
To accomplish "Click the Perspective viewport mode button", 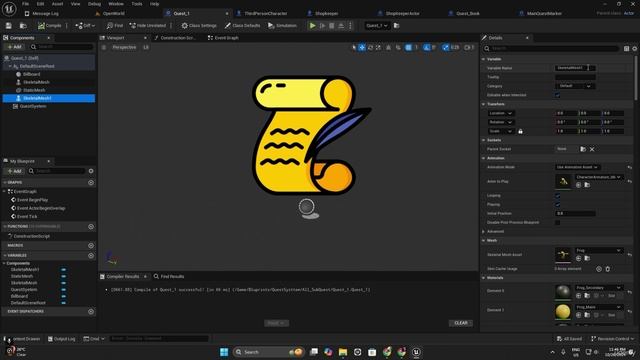I will 124,48.
